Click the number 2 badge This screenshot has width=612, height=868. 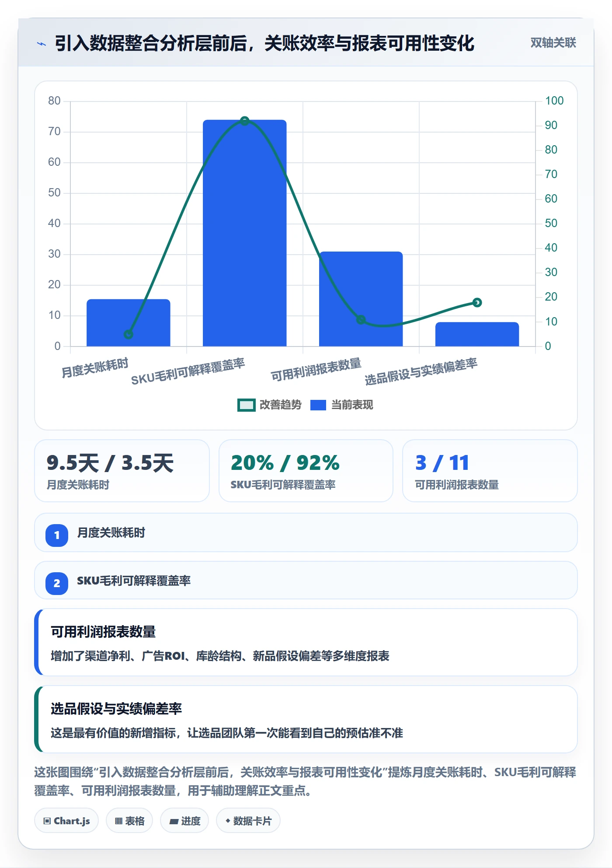pos(57,583)
